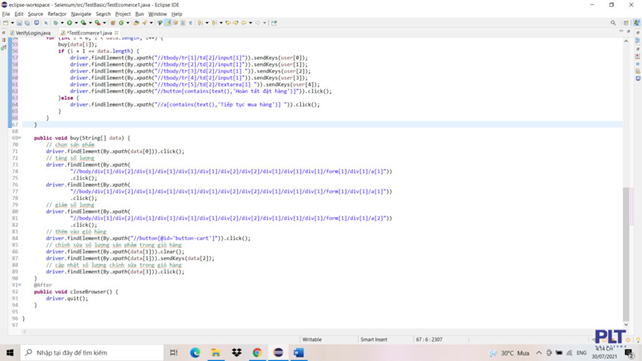Click the greyed Forward navigation arrow

(x=258, y=23)
